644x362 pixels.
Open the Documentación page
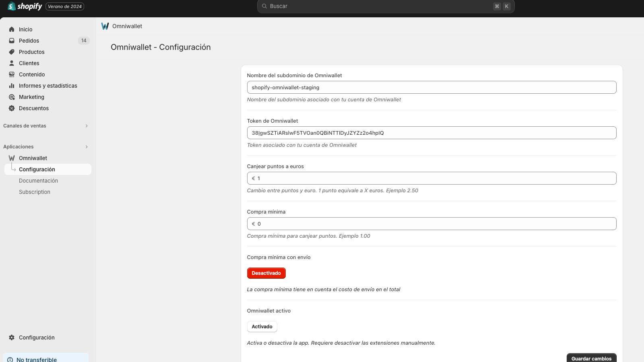click(x=38, y=180)
